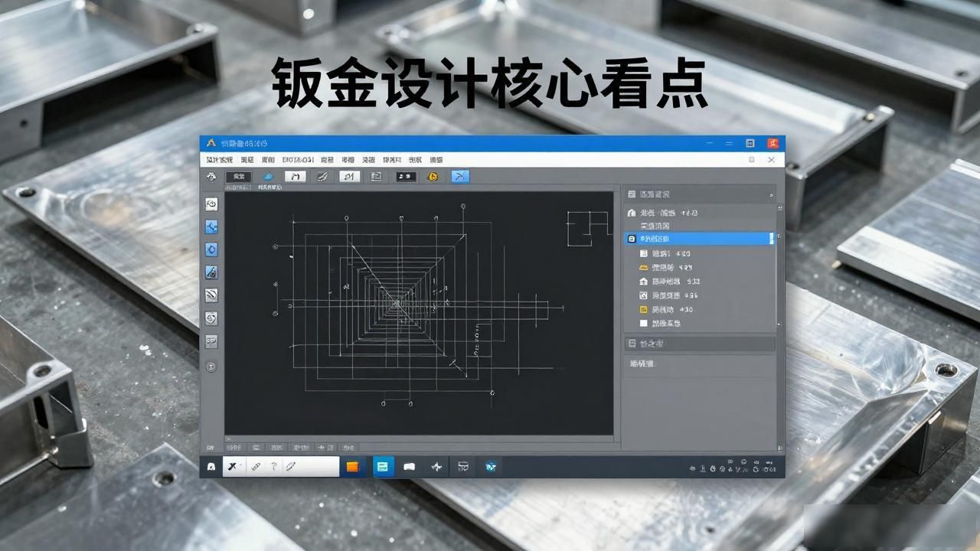
Task: Open the store-shaped taskbar icon
Action: click(462, 467)
